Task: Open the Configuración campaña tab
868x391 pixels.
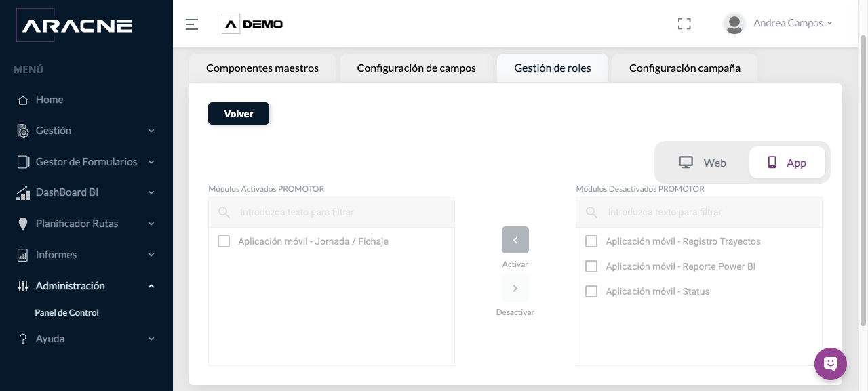Action: coord(685,68)
